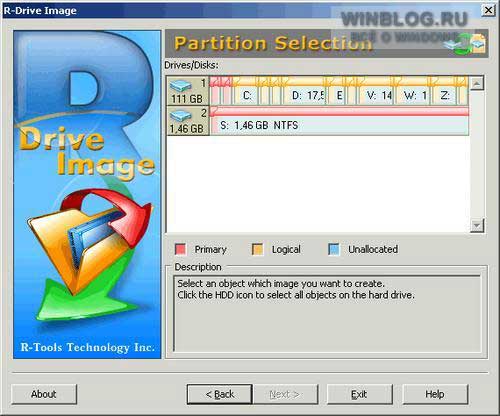Open Help for partition selection

(435, 394)
